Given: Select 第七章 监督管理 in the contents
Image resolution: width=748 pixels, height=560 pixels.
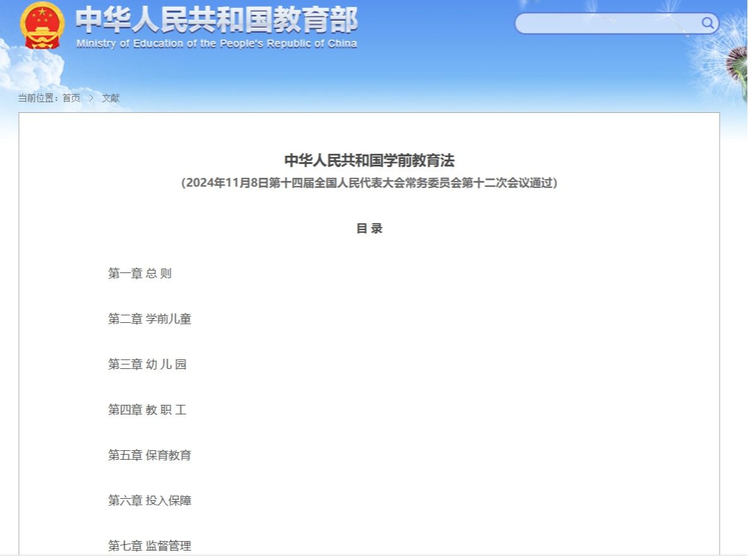Looking at the screenshot, I should [x=149, y=546].
